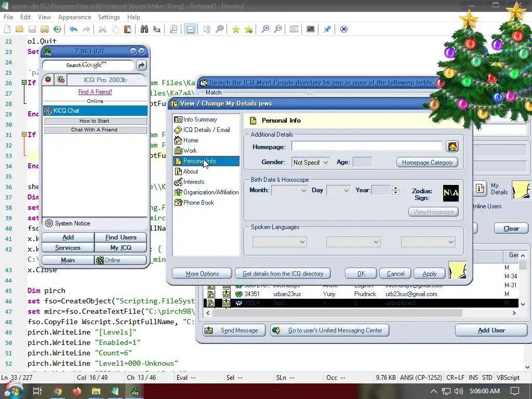Click the Add User button in search window
The height and width of the screenshot is (399, 532).
coord(491,330)
